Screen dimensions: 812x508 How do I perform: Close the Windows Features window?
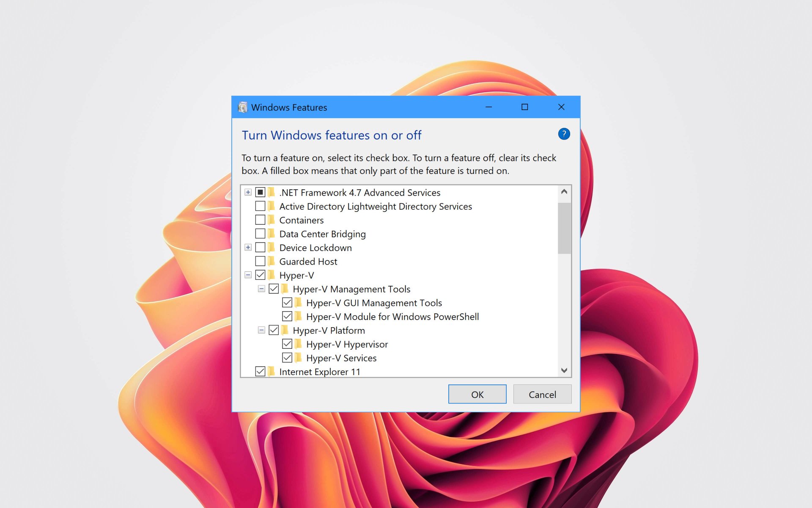[561, 107]
